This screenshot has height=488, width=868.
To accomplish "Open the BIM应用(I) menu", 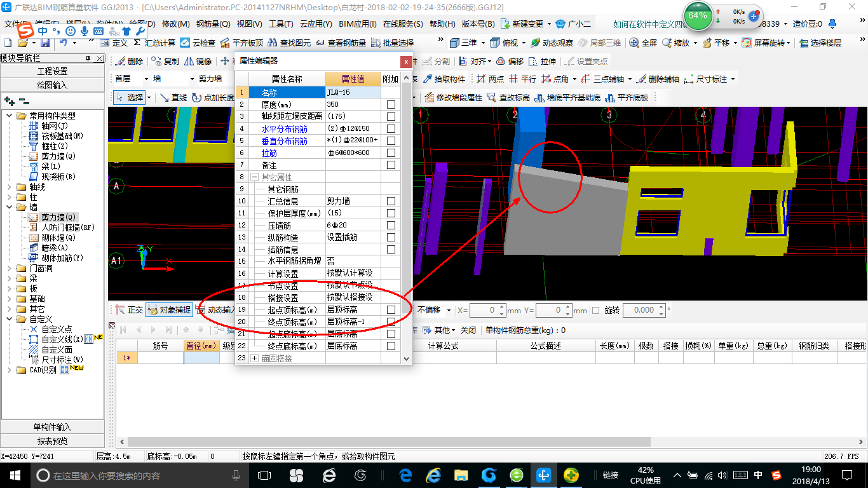I will click(358, 24).
